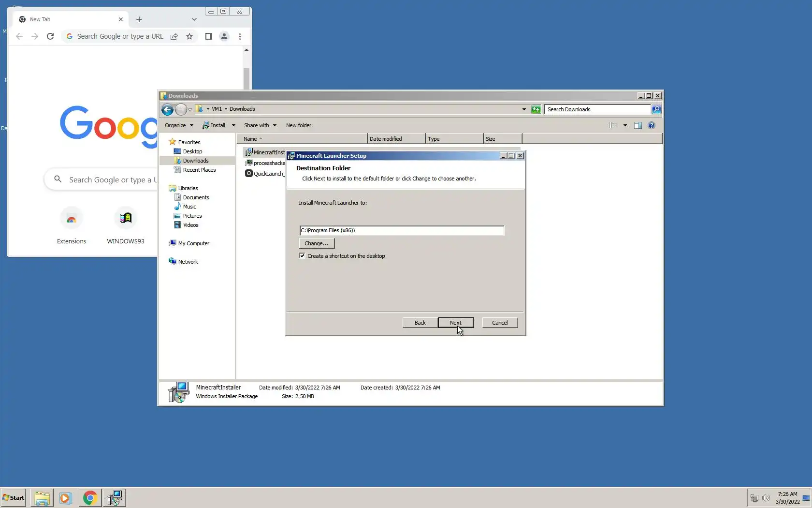Select Downloads in the navigation pane

(196, 161)
